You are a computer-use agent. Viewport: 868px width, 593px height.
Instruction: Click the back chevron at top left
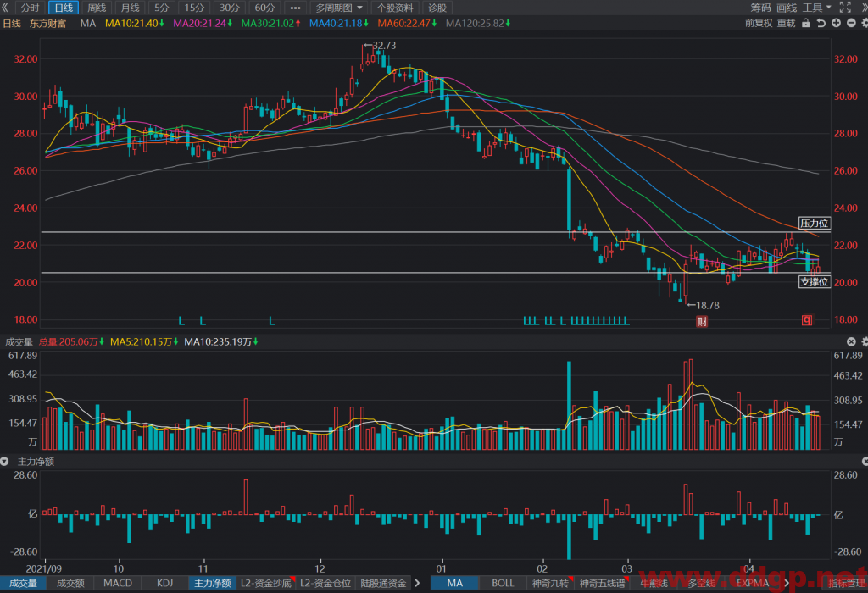coord(5,8)
